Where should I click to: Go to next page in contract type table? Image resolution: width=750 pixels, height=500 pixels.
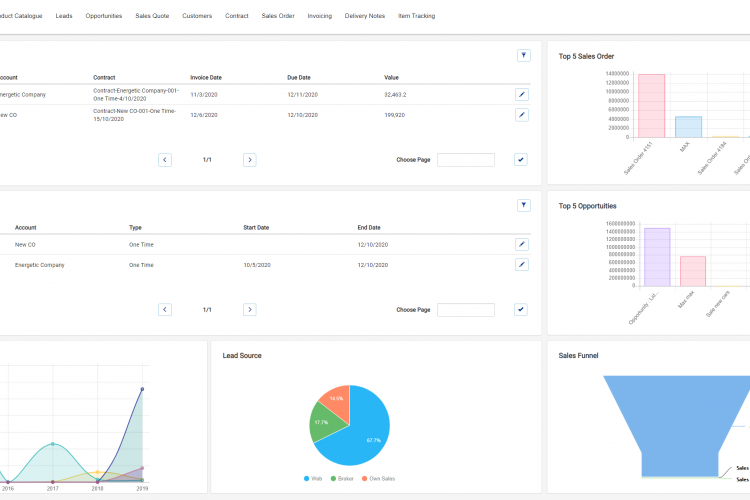tap(250, 310)
